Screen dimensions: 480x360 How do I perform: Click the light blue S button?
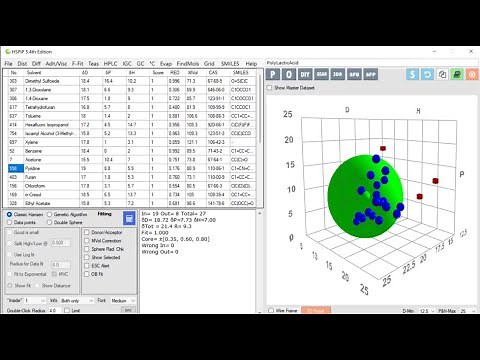[412, 74]
